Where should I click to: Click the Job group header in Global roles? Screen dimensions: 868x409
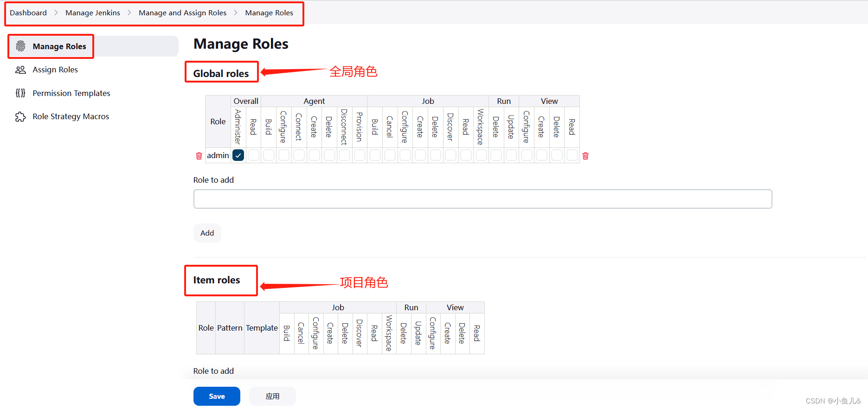click(428, 101)
